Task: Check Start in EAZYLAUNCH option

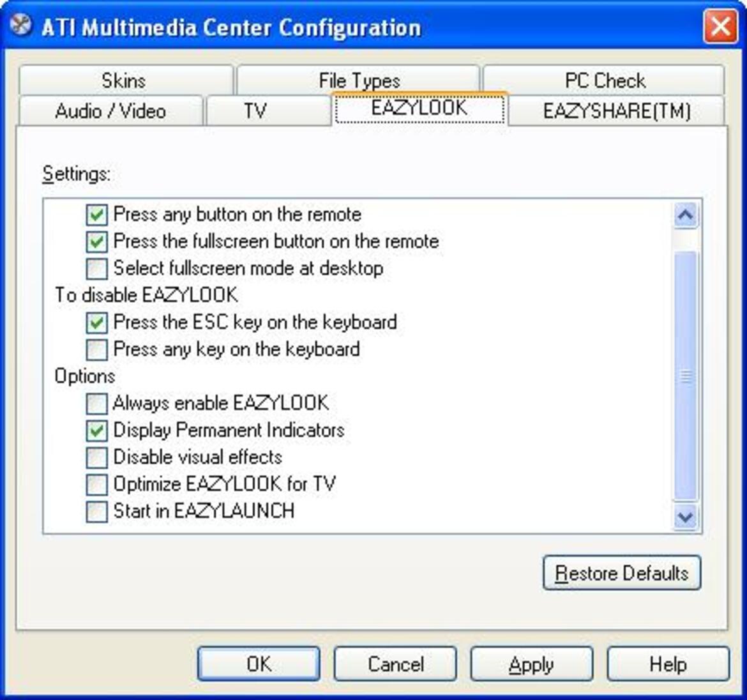Action: coord(96,512)
